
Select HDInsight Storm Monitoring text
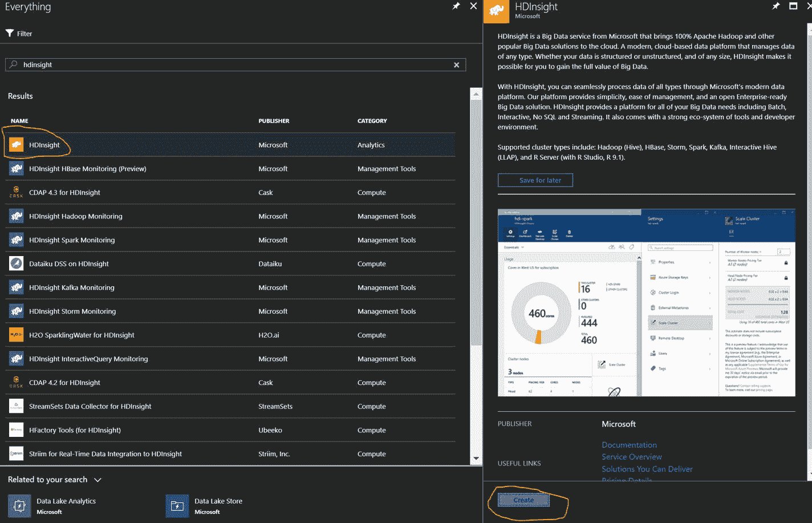[72, 311]
